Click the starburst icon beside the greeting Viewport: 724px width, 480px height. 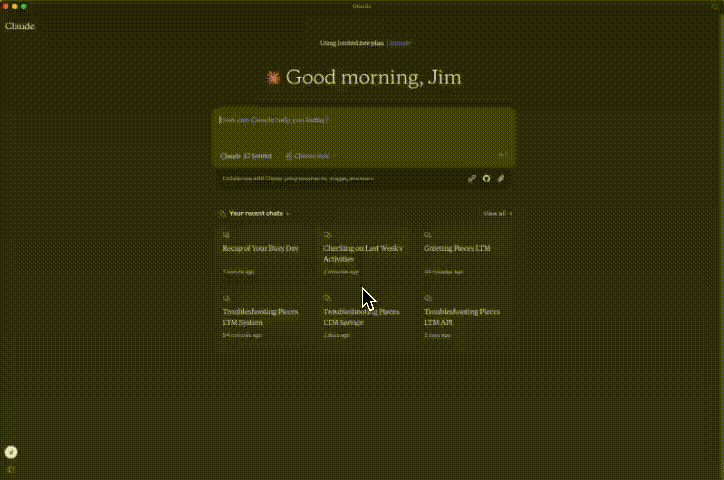pos(273,78)
